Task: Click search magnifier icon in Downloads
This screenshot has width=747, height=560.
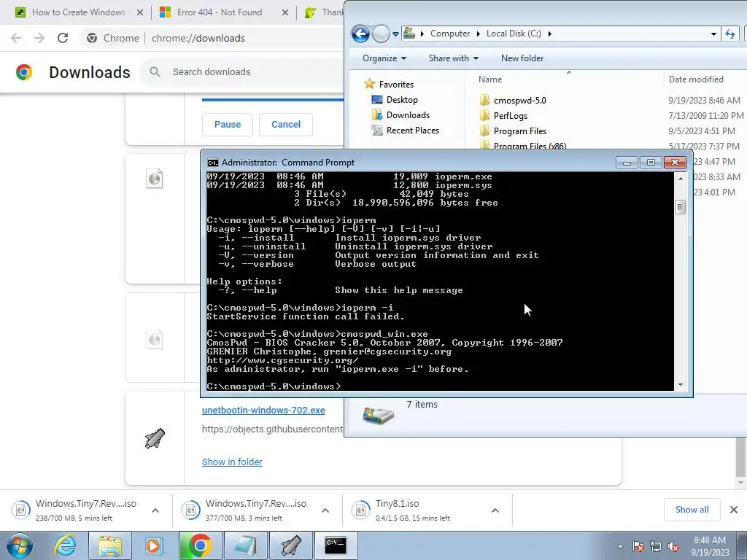Action: click(x=155, y=72)
